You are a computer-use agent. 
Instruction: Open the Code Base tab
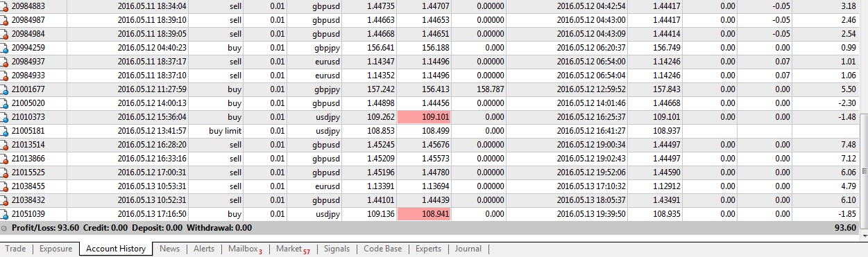[x=382, y=249]
